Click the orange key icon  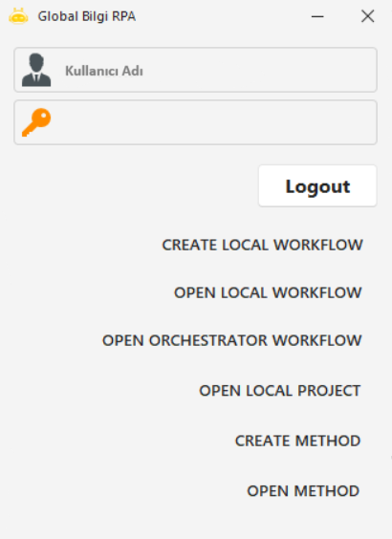point(36,122)
